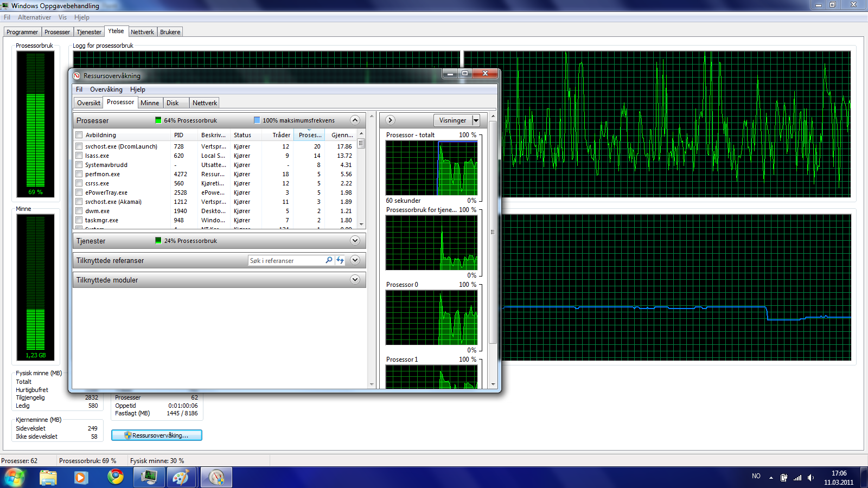Open Fil menu in Resource Monitor
Image resolution: width=868 pixels, height=488 pixels.
79,89
